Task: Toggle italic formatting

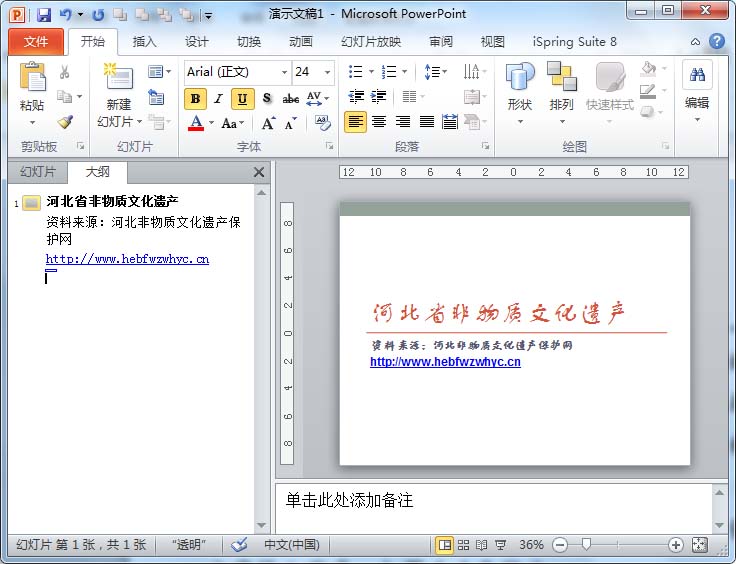Action: click(218, 99)
